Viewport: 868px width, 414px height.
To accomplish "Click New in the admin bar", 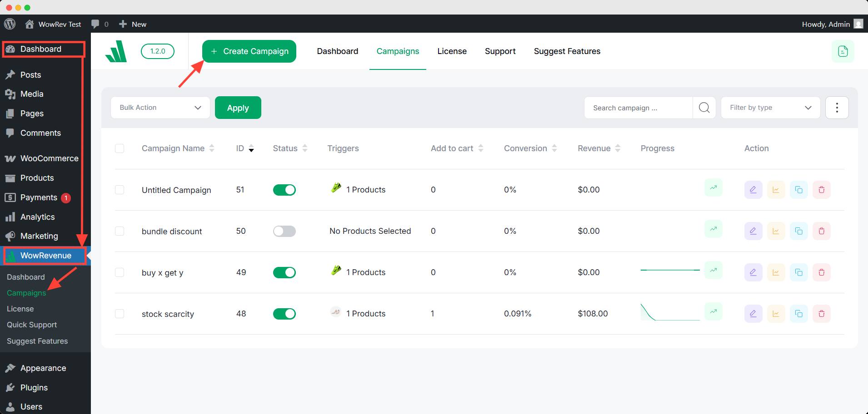I will pos(133,24).
